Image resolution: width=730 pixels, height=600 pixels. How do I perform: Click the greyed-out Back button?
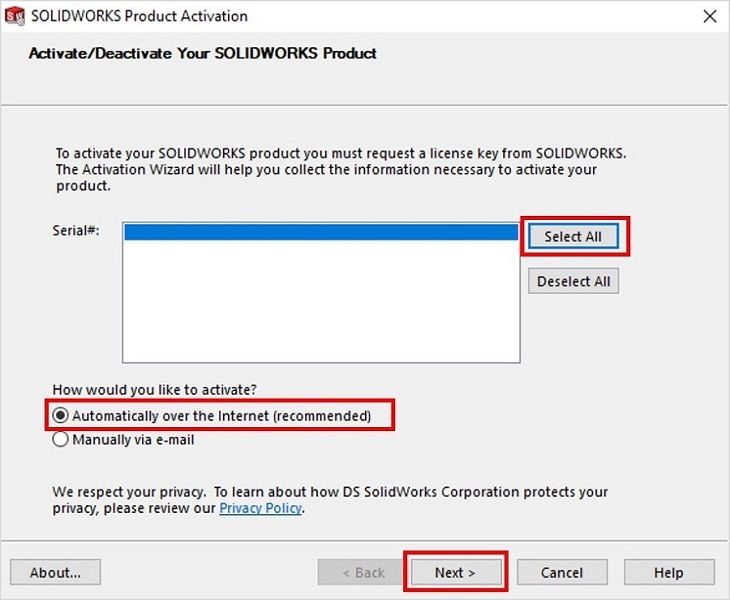(x=362, y=573)
